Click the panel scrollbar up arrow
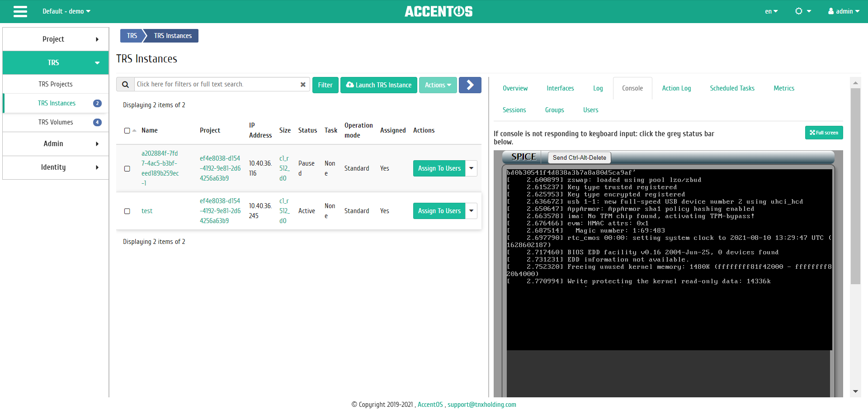 click(x=855, y=83)
